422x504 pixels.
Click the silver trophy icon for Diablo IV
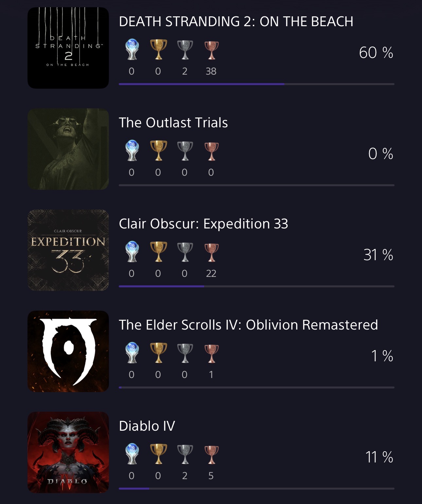(185, 454)
